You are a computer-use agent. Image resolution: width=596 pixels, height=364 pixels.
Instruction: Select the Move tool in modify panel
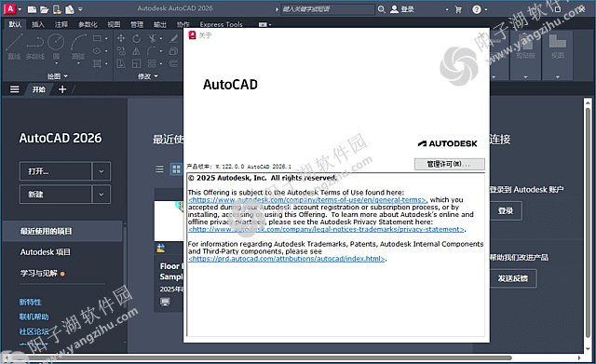121,38
